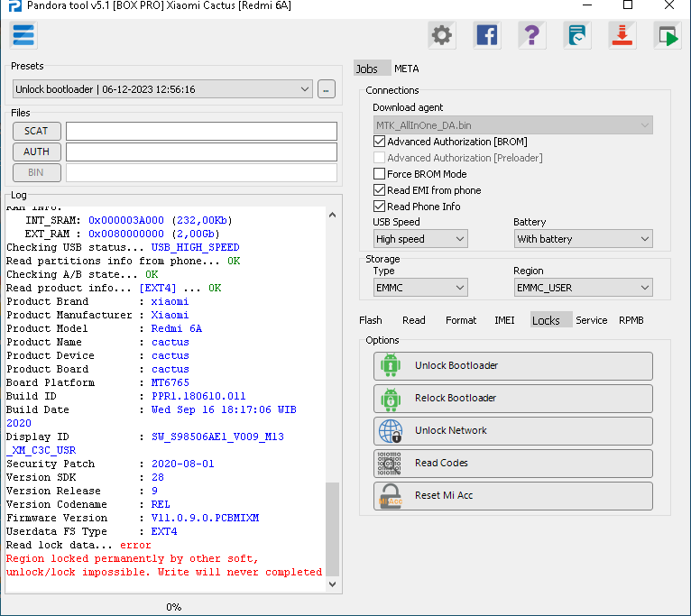This screenshot has height=616, width=691.
Task: Open the Format tab
Action: click(x=461, y=320)
